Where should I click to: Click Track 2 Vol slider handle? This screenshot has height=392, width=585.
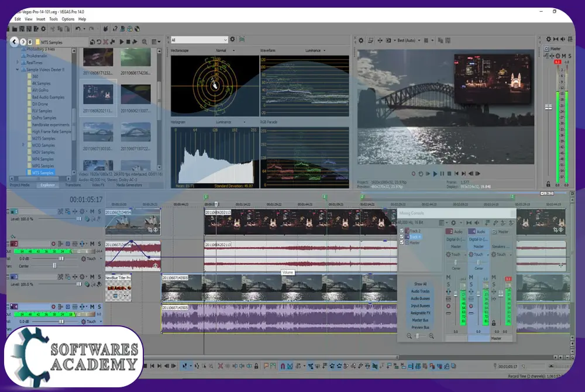tap(61, 259)
